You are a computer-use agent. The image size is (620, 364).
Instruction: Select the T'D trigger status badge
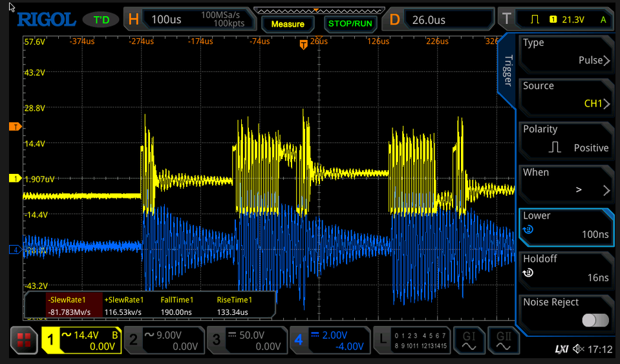coord(102,20)
